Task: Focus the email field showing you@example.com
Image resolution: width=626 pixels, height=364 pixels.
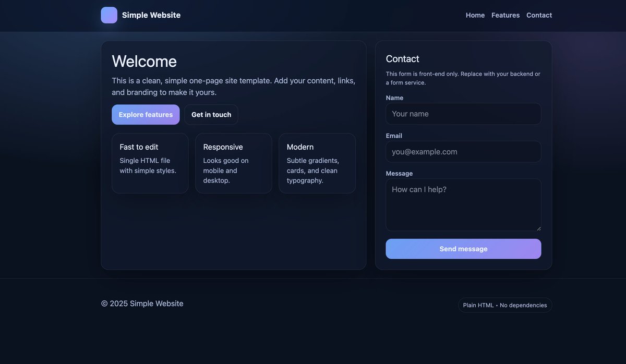Action: [463, 152]
